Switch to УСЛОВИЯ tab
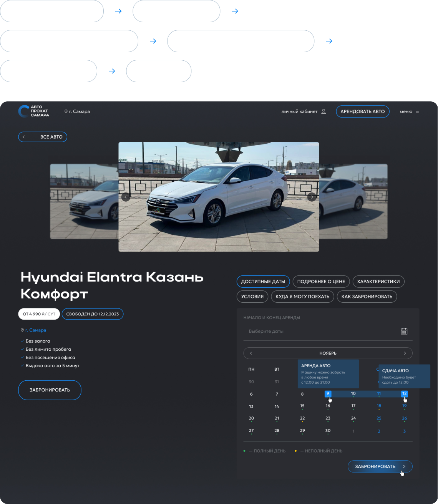The image size is (438, 504). (252, 297)
